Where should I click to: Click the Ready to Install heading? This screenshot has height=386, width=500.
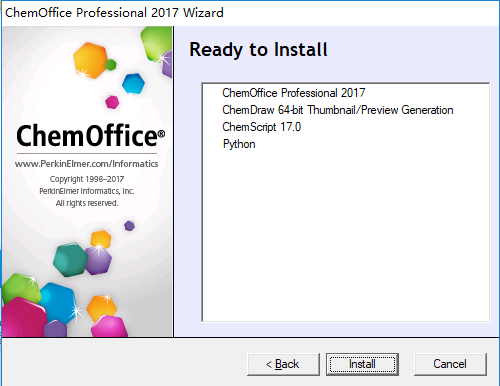[x=258, y=50]
